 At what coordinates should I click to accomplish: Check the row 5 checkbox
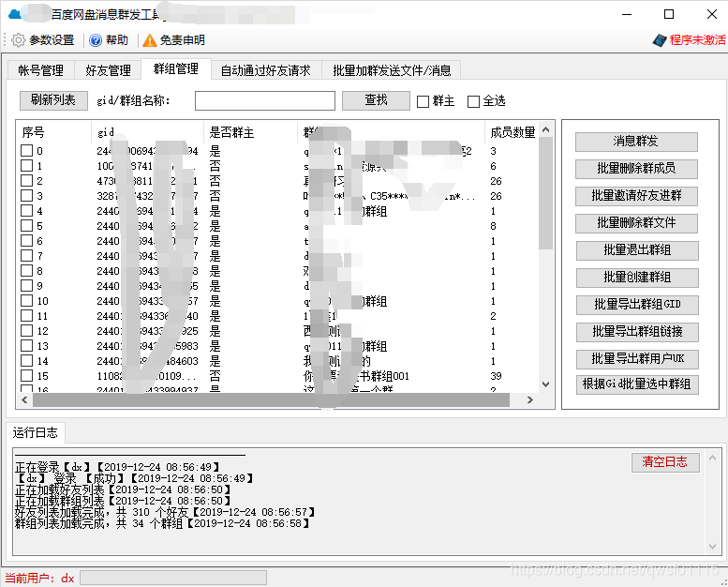pyautogui.click(x=27, y=226)
